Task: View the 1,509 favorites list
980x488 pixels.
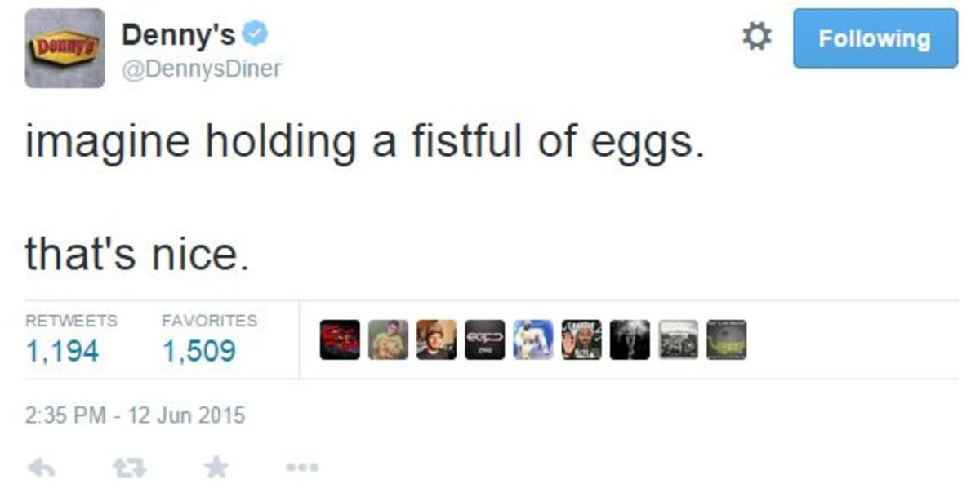Action: [x=199, y=352]
